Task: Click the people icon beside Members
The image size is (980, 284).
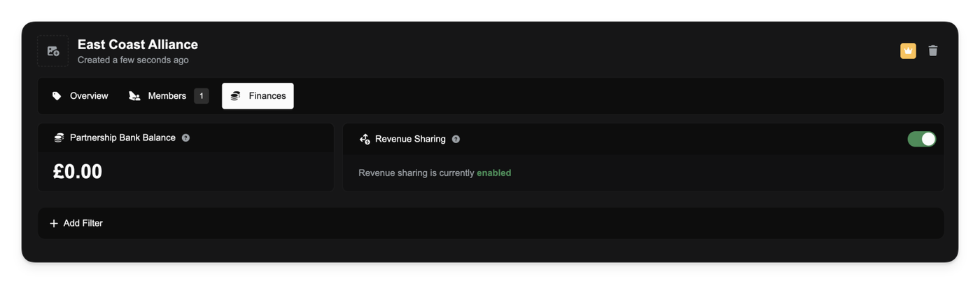Action: coord(134,96)
